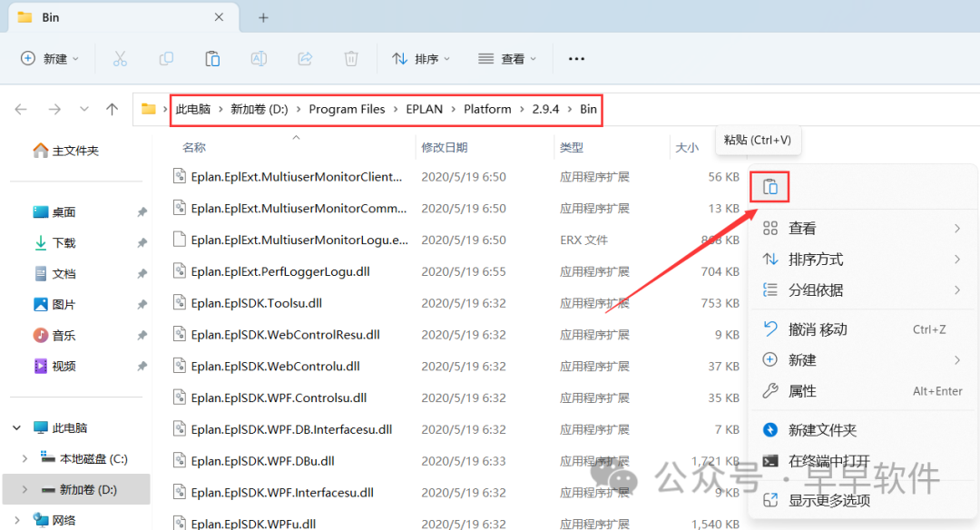
Task: Go up one folder with Up arrow
Action: tap(112, 109)
